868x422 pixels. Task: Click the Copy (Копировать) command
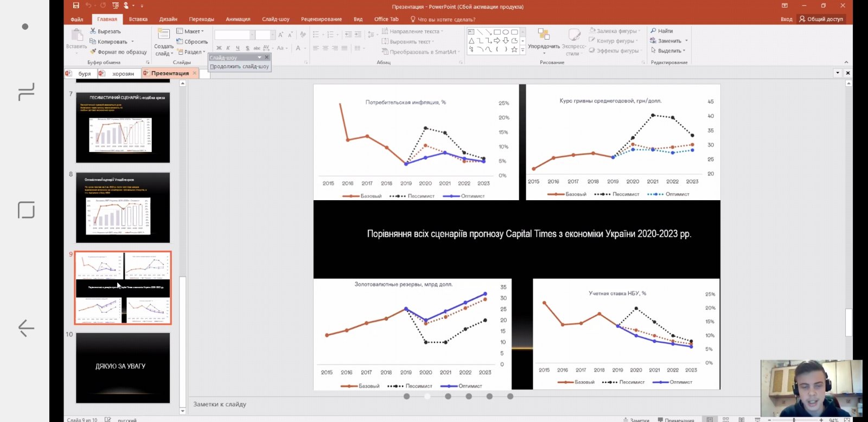[x=108, y=42]
